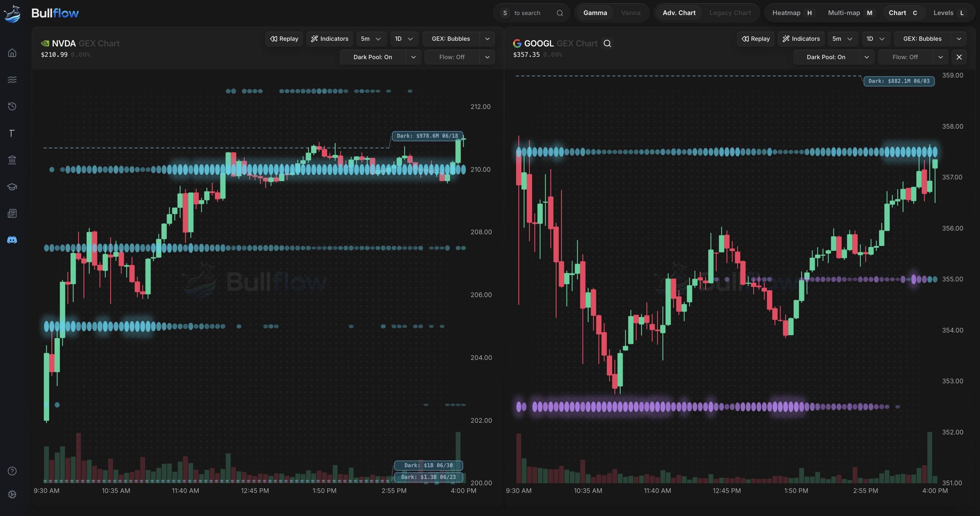Click the NVDA ticker logo icon
The height and width of the screenshot is (516, 980).
point(45,43)
